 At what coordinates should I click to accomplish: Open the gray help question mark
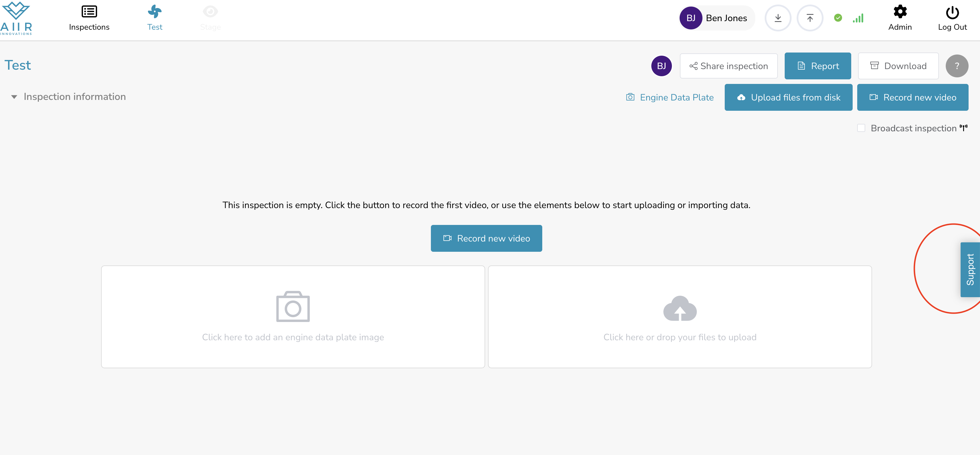click(x=956, y=66)
